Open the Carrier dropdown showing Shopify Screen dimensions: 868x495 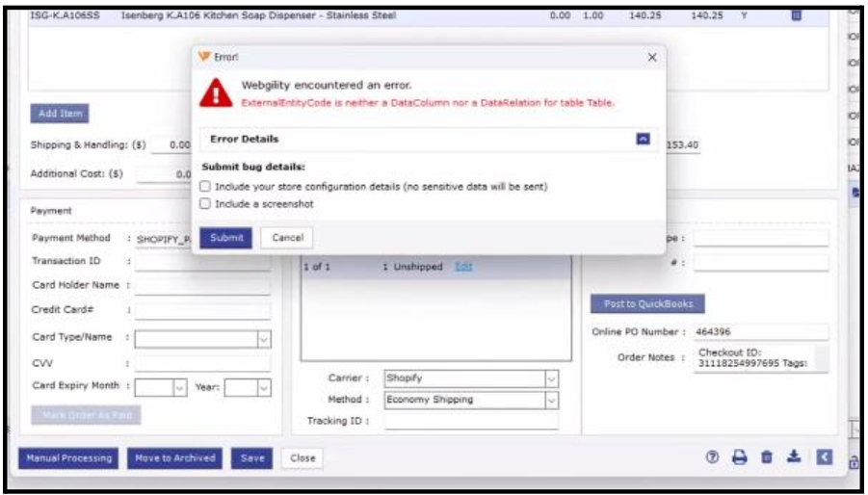tap(551, 378)
